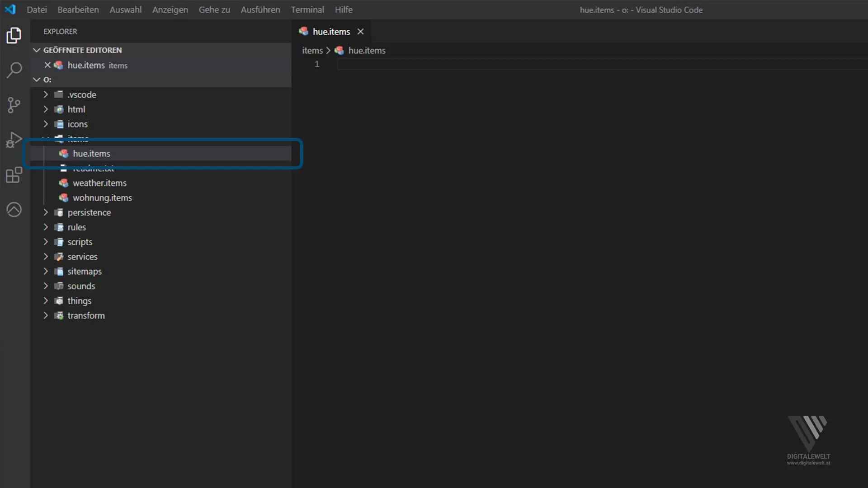Click the items breadcrumb segment
This screenshot has width=868, height=488.
click(312, 51)
